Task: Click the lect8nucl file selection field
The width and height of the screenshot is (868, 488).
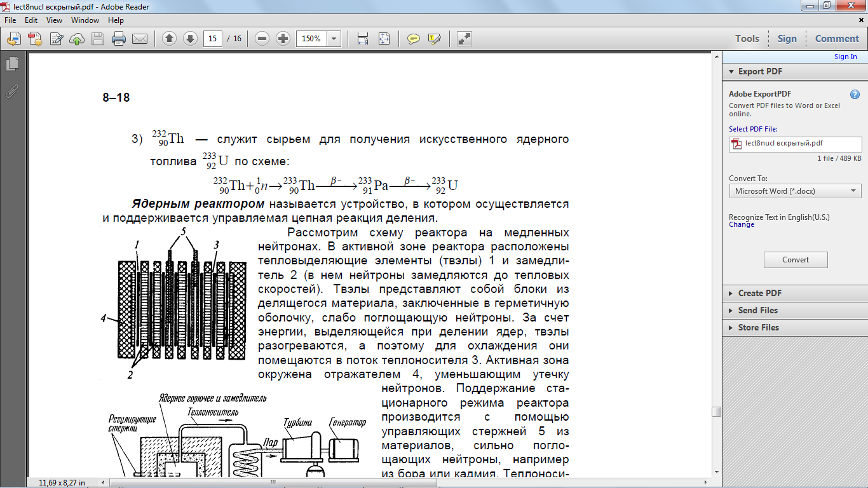Action: tap(796, 144)
